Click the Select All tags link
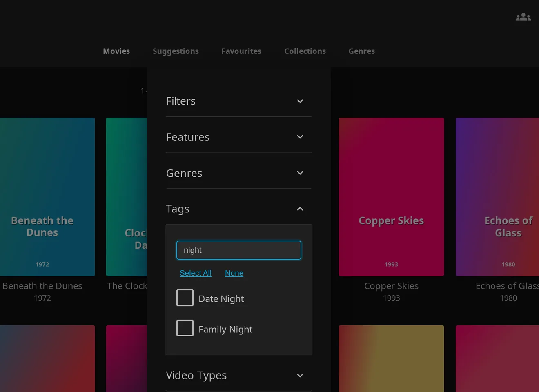 [196, 273]
